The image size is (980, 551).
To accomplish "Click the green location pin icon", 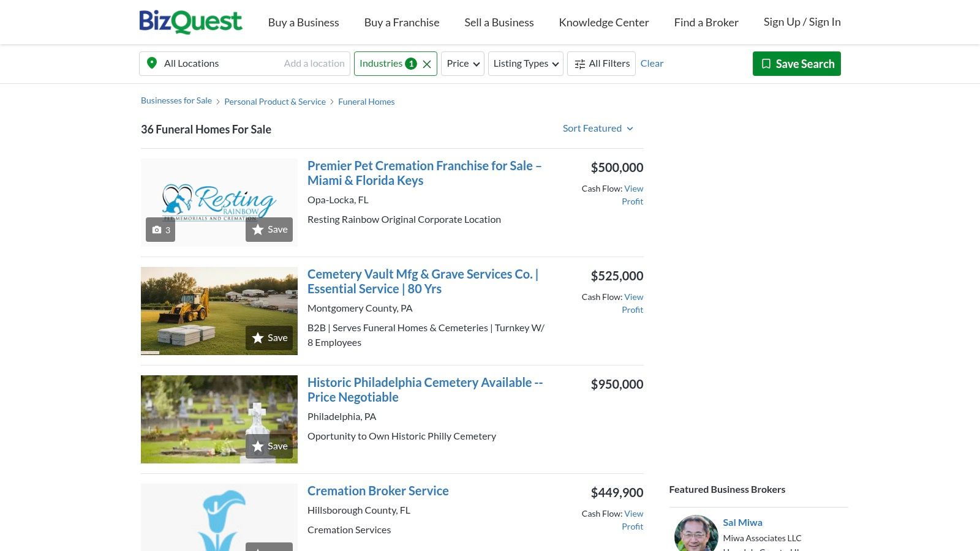I will click(x=152, y=63).
